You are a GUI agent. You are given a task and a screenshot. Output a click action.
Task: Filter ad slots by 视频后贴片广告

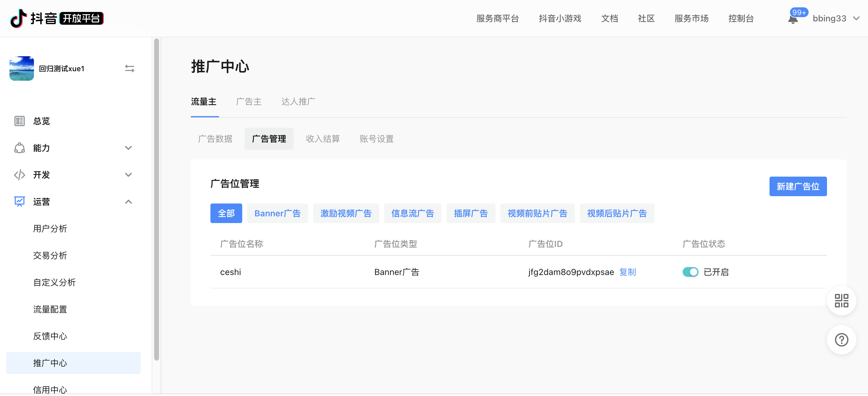click(x=617, y=213)
